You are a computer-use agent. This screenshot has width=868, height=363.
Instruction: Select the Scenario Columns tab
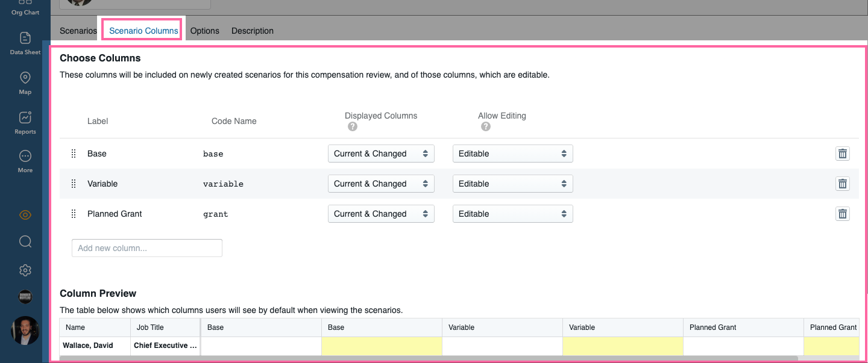click(143, 31)
